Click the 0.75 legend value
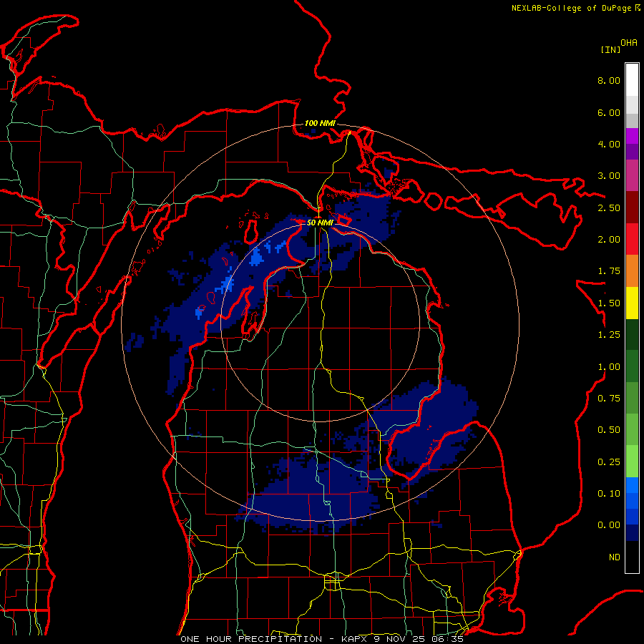Image resolution: width=644 pixels, height=644 pixels. coord(609,399)
